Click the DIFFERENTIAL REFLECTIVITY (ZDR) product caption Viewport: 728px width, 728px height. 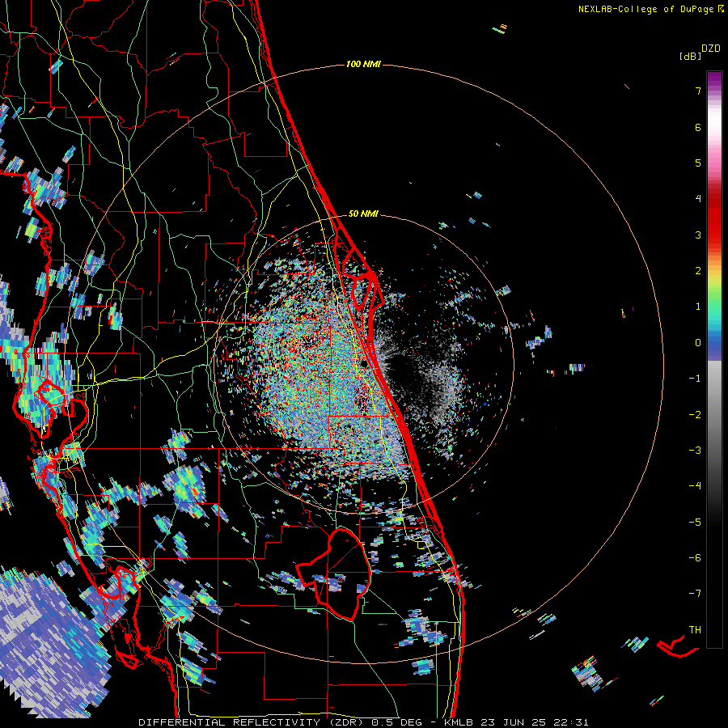coord(252,722)
